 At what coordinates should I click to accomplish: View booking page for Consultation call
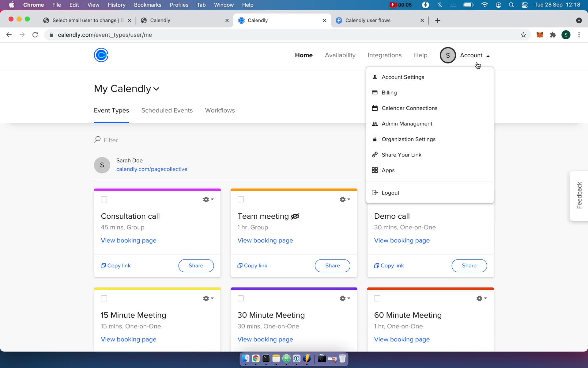pos(129,240)
